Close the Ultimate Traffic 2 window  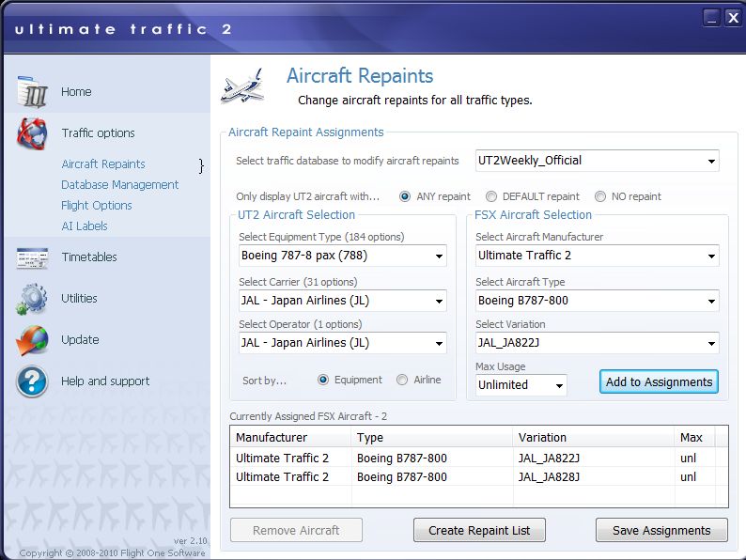point(733,18)
